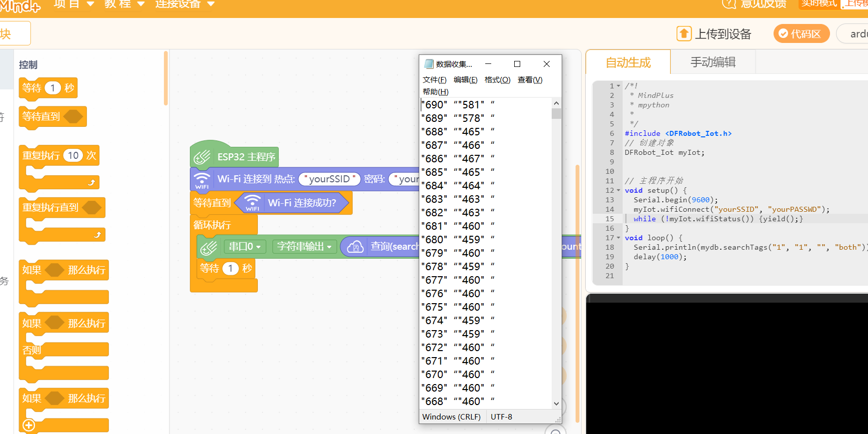This screenshot has width=868, height=434.
Task: Click the repeat count 10 field
Action: click(73, 155)
